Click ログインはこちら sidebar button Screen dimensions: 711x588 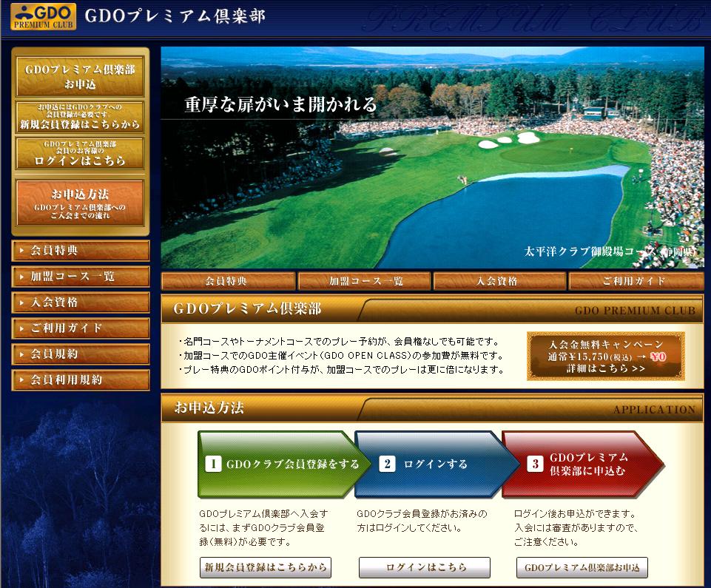80,154
